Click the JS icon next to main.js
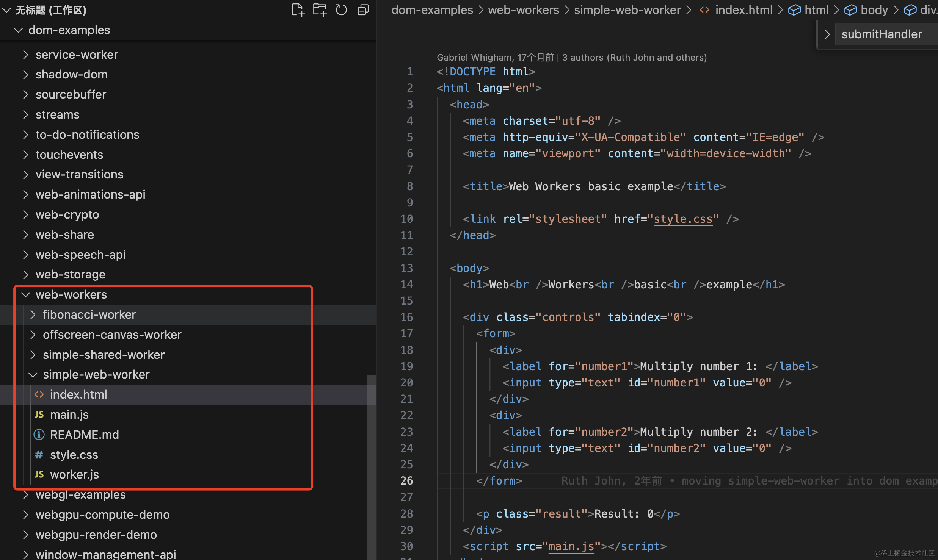 tap(39, 415)
